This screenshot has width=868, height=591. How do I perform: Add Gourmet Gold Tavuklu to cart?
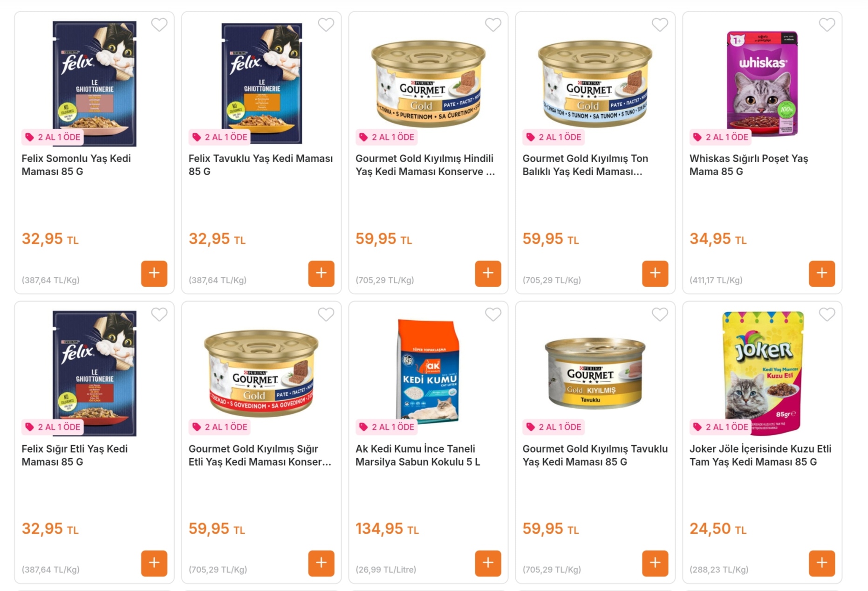point(655,563)
